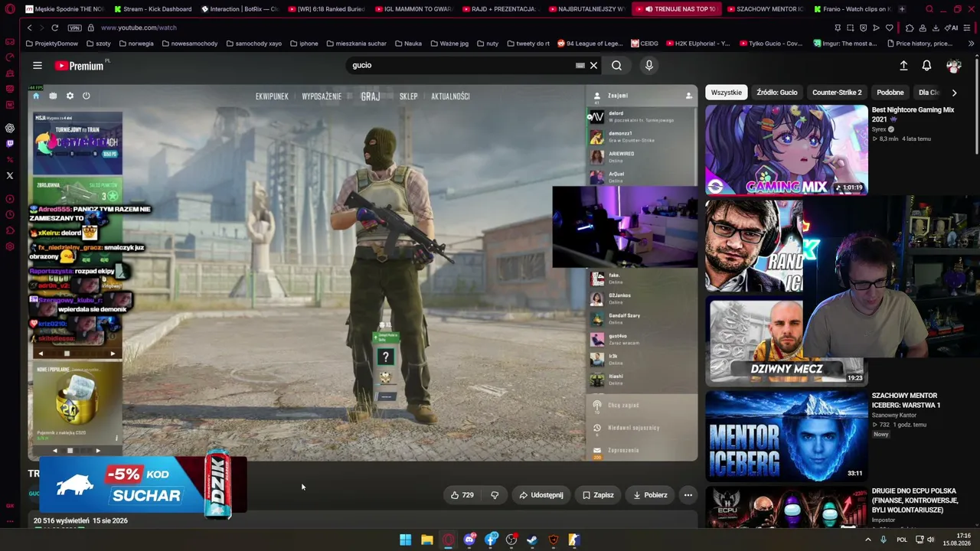Viewport: 980px width, 551px height.
Task: Open the YouTube notifications bell
Action: [x=926, y=66]
